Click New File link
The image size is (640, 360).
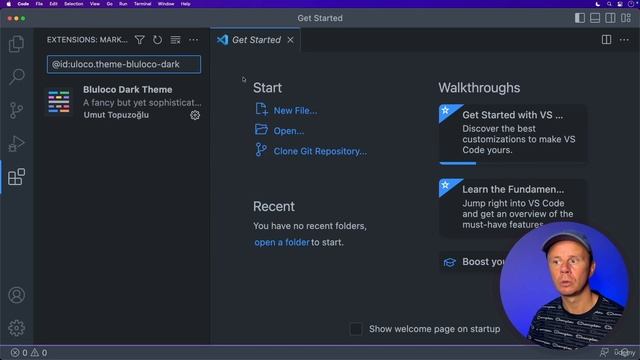295,111
